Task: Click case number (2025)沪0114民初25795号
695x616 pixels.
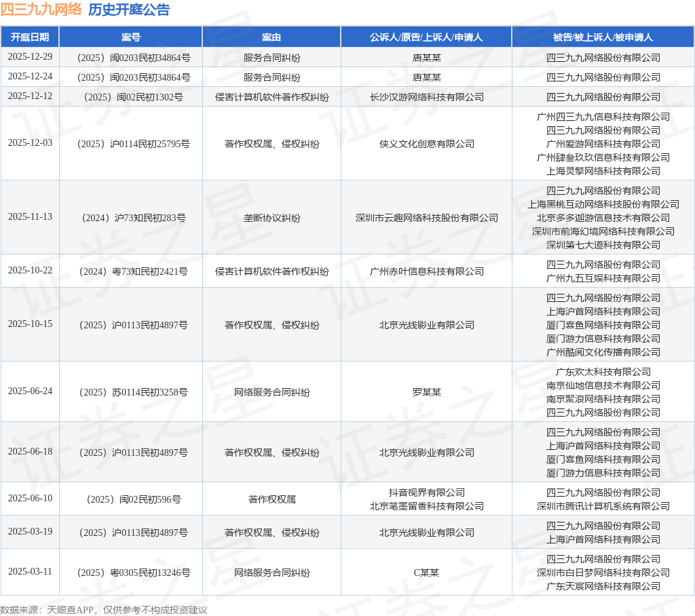Action: [x=134, y=144]
